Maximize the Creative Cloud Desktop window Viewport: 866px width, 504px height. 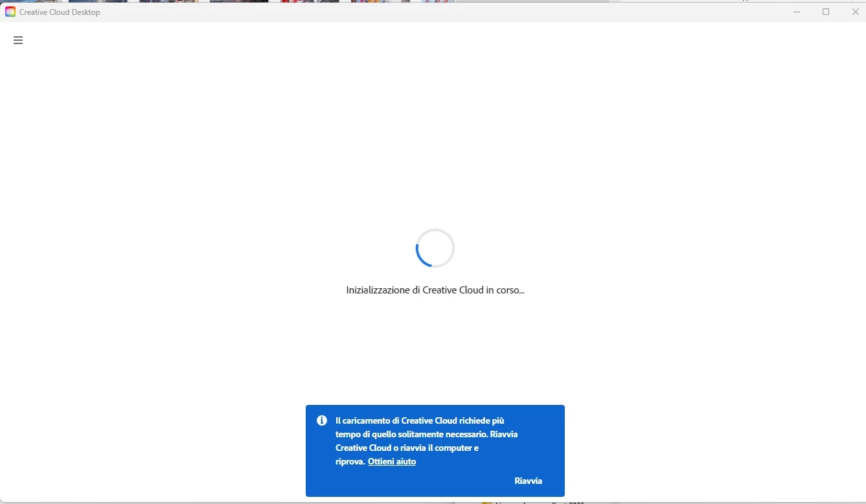pos(826,12)
